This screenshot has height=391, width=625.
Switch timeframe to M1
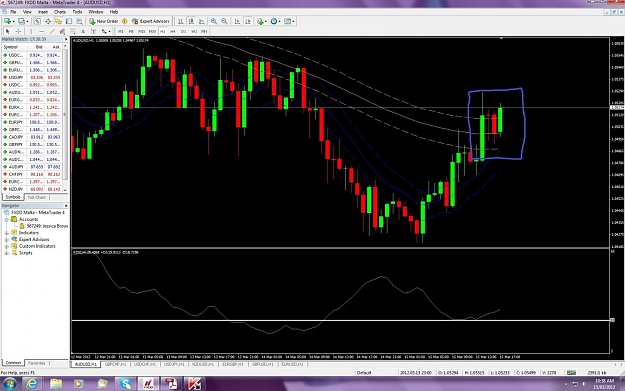pos(121,31)
